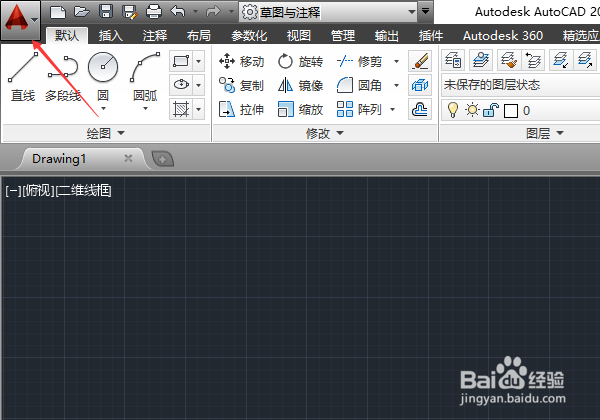Expand the undo history dropdown arrow
This screenshot has height=420, width=600.
tap(195, 12)
